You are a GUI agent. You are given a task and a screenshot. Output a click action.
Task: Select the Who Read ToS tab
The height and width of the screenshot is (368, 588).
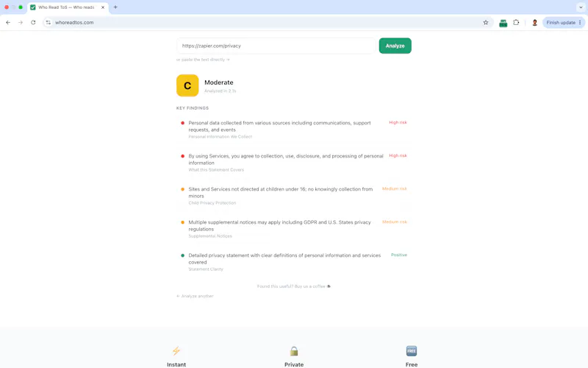click(68, 7)
